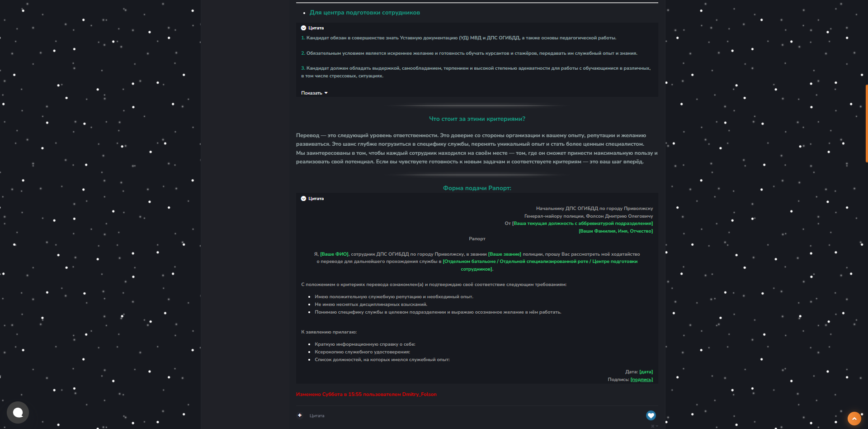Collapse the Рапорт form quote via its chevron icon

303,199
